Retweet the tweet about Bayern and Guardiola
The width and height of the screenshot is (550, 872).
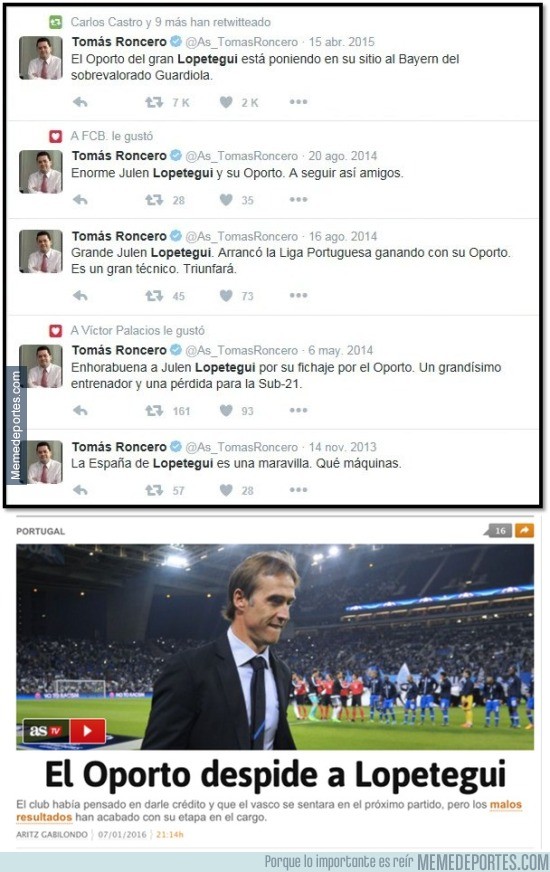pos(154,102)
